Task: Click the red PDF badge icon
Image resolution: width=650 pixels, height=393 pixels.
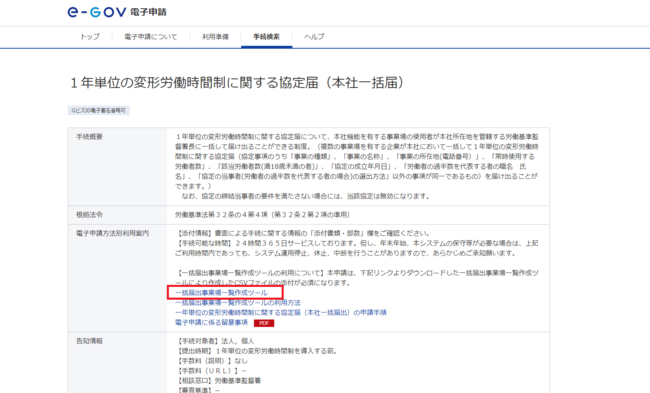Action: tap(264, 323)
